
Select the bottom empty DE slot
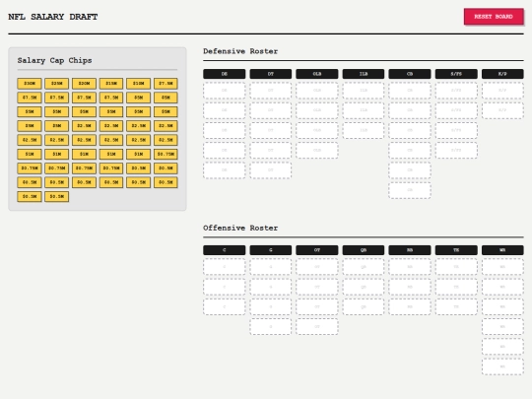pyautogui.click(x=225, y=170)
